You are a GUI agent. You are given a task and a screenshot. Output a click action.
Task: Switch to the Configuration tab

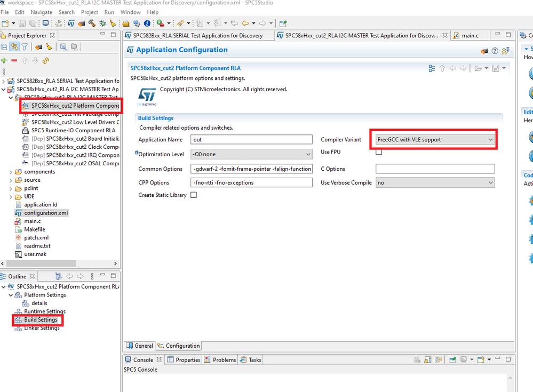[178, 346]
